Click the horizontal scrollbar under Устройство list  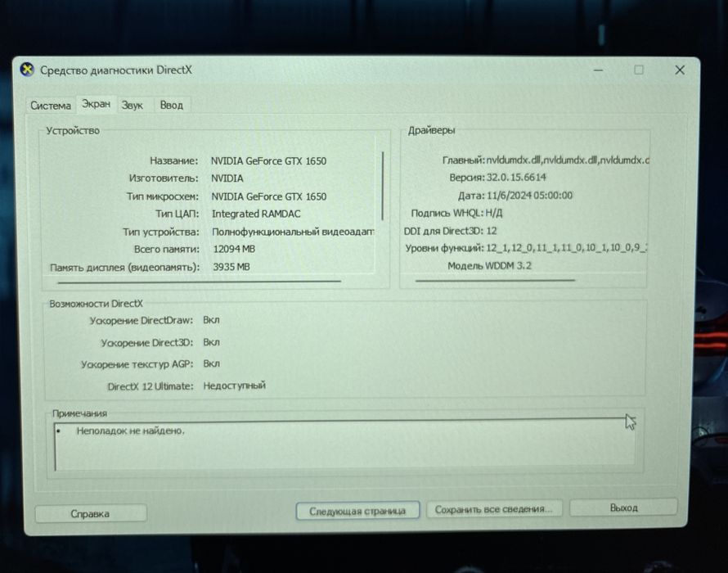pyautogui.click(x=200, y=282)
